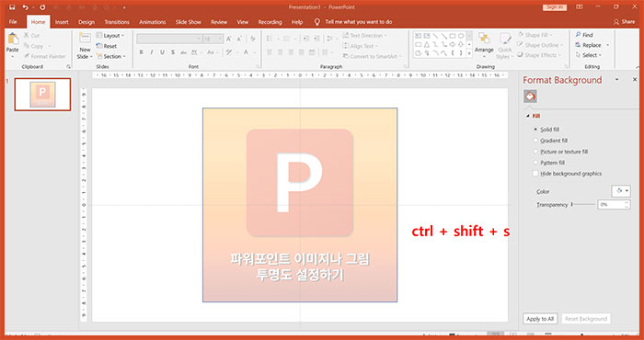The height and width of the screenshot is (340, 644).
Task: Open the Select dropdown
Action: [x=589, y=55]
